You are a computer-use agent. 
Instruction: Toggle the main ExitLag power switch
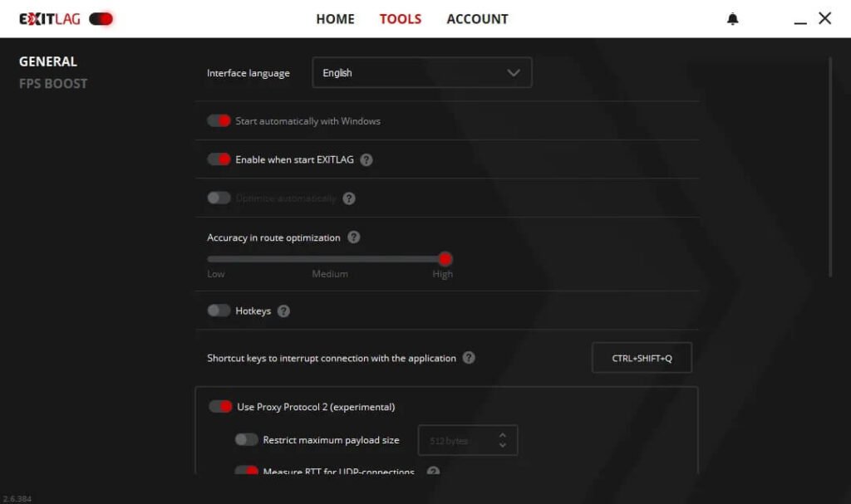(101, 19)
